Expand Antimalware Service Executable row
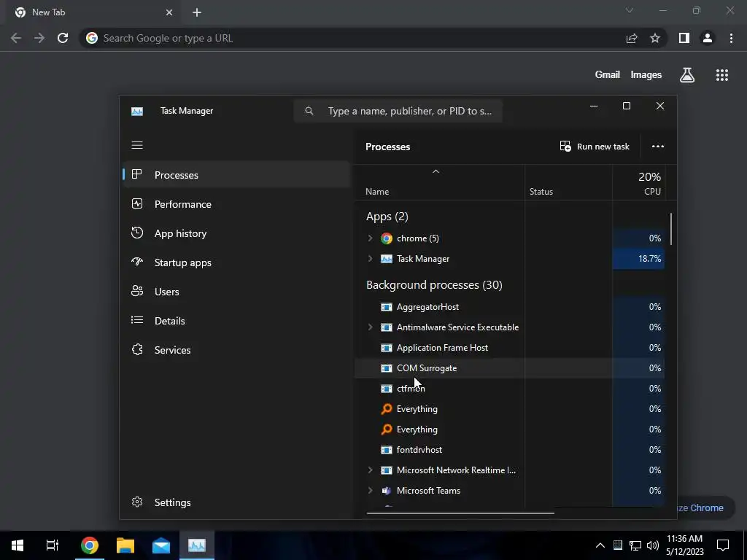 (x=370, y=327)
